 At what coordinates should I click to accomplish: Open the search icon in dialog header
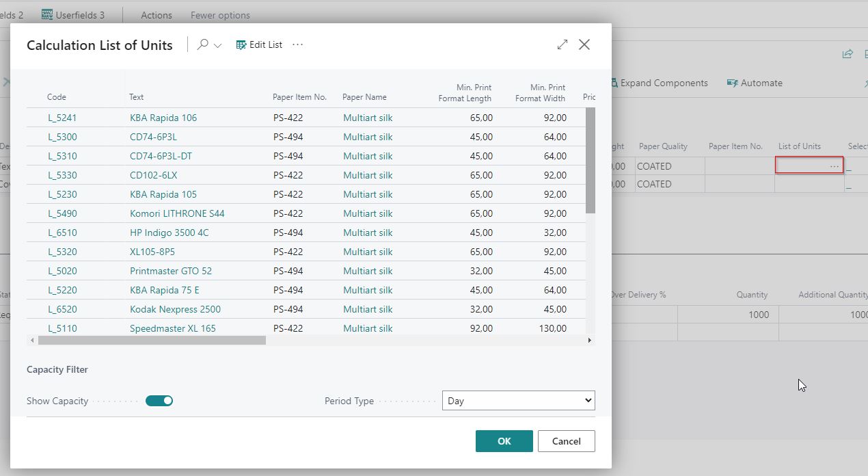coord(203,44)
